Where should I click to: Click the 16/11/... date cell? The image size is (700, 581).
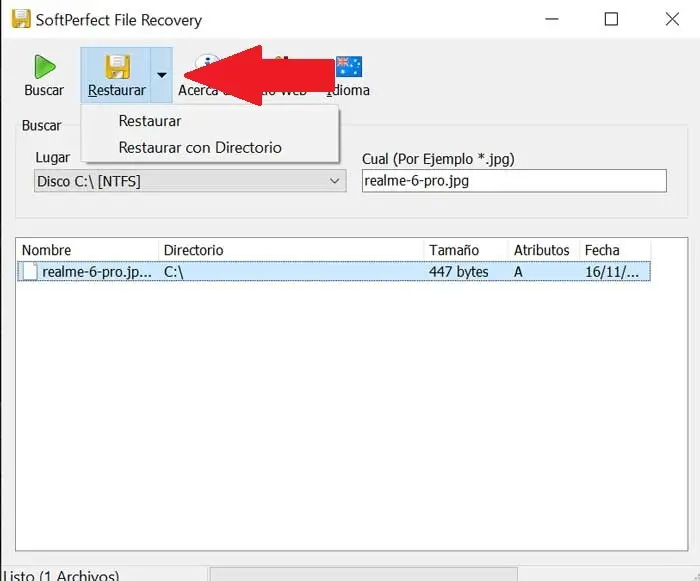(612, 272)
